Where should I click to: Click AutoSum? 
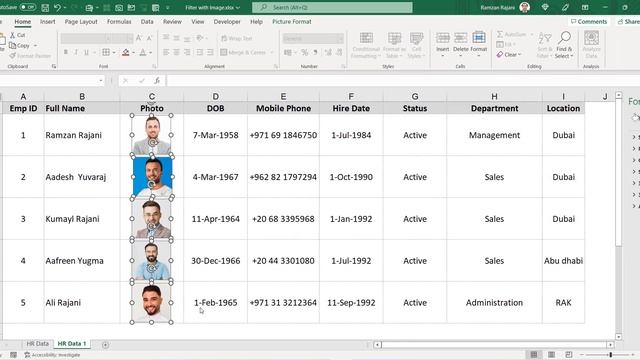512,34
